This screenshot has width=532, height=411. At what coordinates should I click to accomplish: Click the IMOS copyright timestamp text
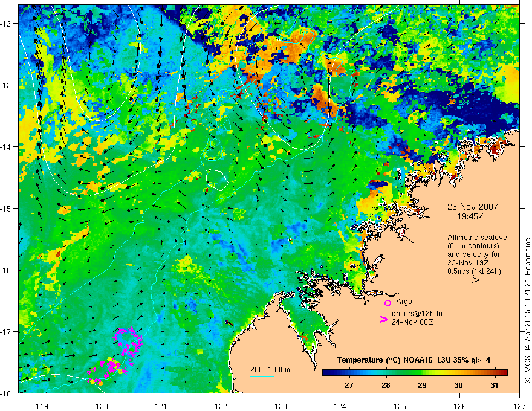pyautogui.click(x=527, y=310)
